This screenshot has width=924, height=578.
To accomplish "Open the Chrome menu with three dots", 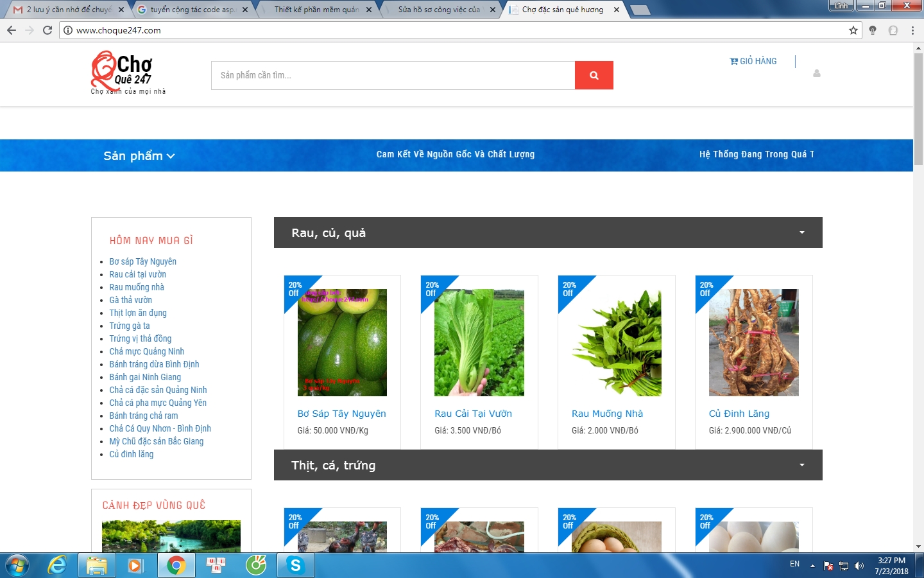I will coord(912,30).
